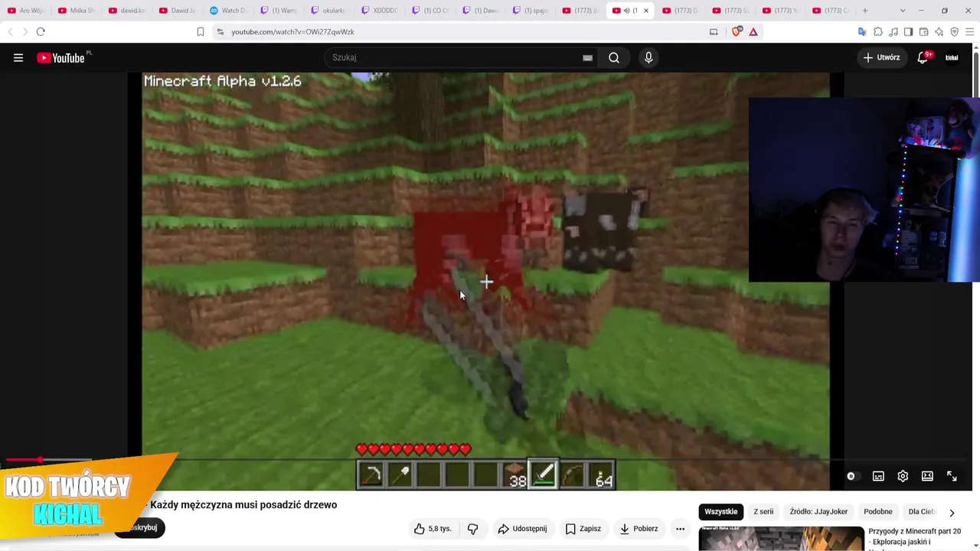Open player settings gear

[x=903, y=476]
